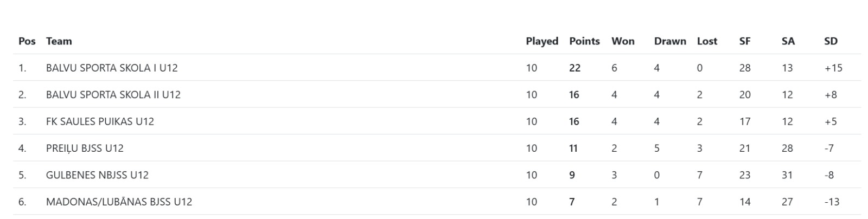Image resolution: width=868 pixels, height=219 pixels.
Task: Click the 22 points value
Action: click(575, 68)
